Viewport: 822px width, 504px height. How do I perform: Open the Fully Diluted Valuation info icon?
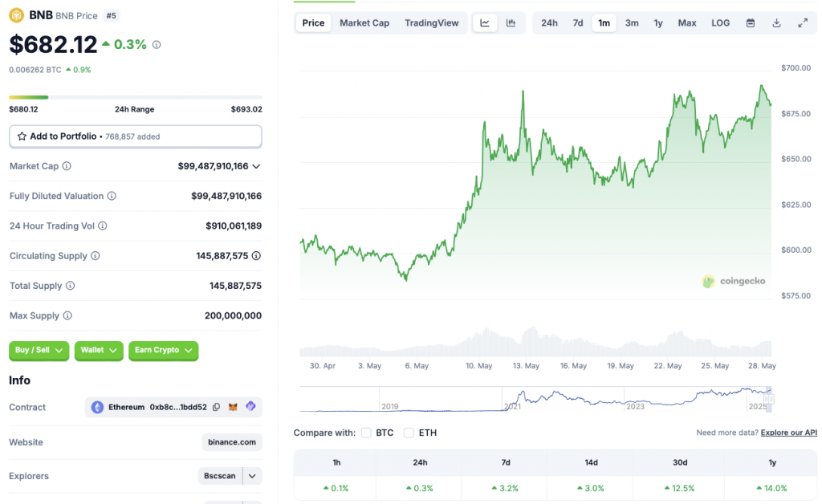tap(112, 196)
